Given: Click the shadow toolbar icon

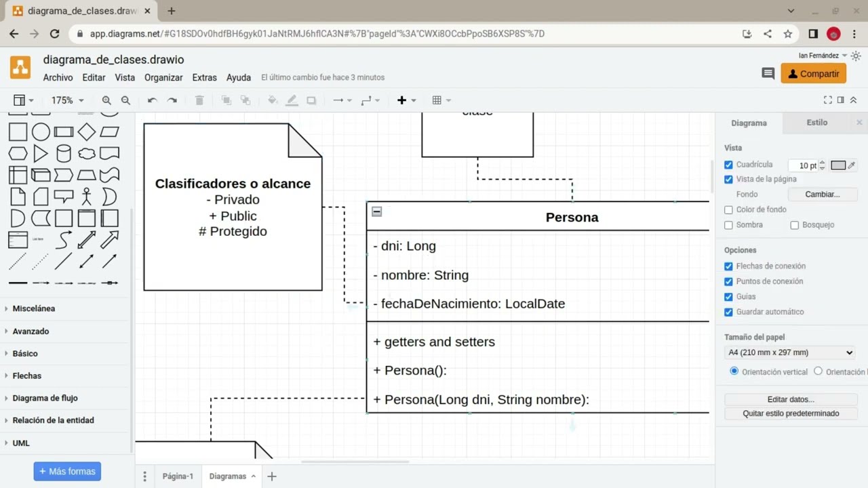Looking at the screenshot, I should 311,100.
